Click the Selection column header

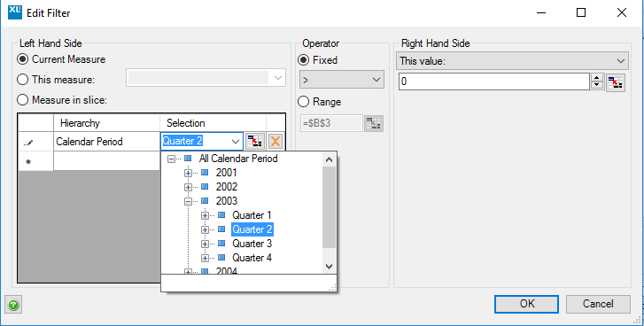tap(213, 123)
